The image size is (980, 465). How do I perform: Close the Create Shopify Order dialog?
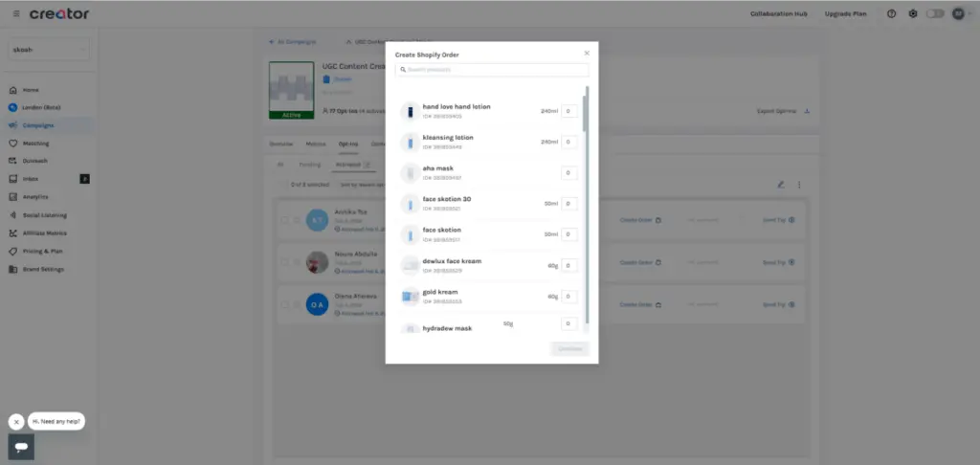[587, 54]
